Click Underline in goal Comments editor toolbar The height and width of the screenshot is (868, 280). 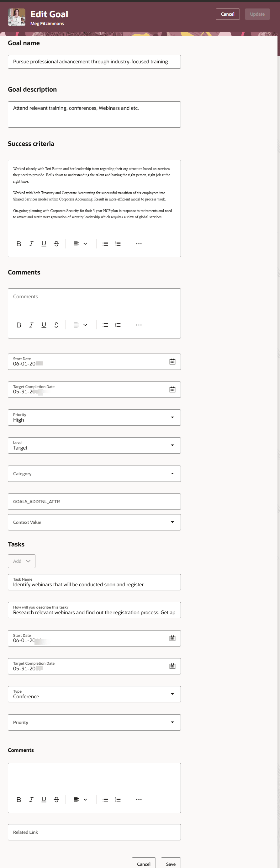[x=44, y=325]
